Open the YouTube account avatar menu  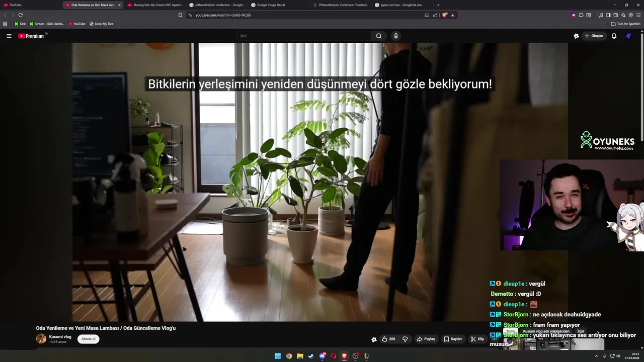(x=628, y=36)
